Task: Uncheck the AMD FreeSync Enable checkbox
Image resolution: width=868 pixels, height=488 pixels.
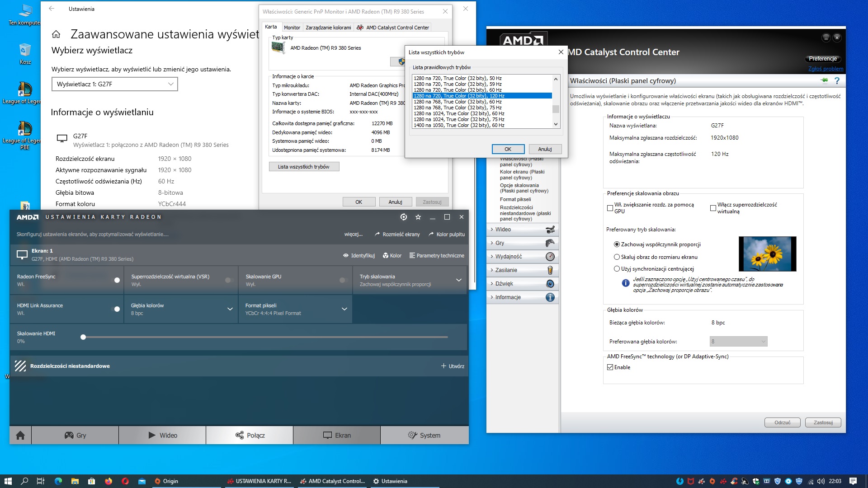Action: click(x=610, y=367)
